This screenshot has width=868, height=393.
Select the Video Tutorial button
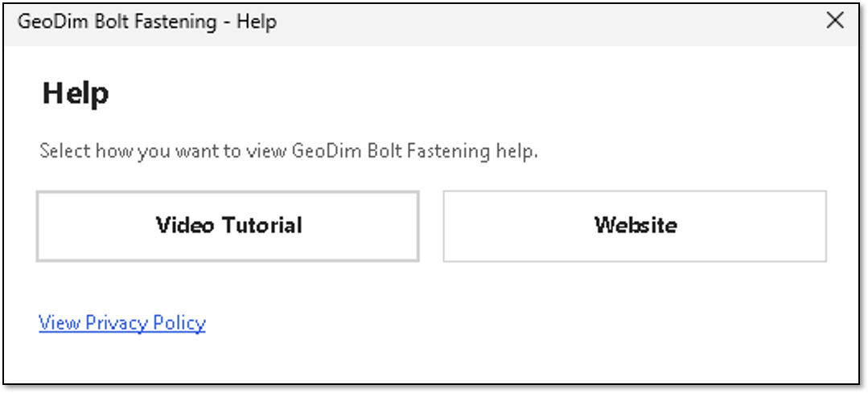click(x=228, y=226)
